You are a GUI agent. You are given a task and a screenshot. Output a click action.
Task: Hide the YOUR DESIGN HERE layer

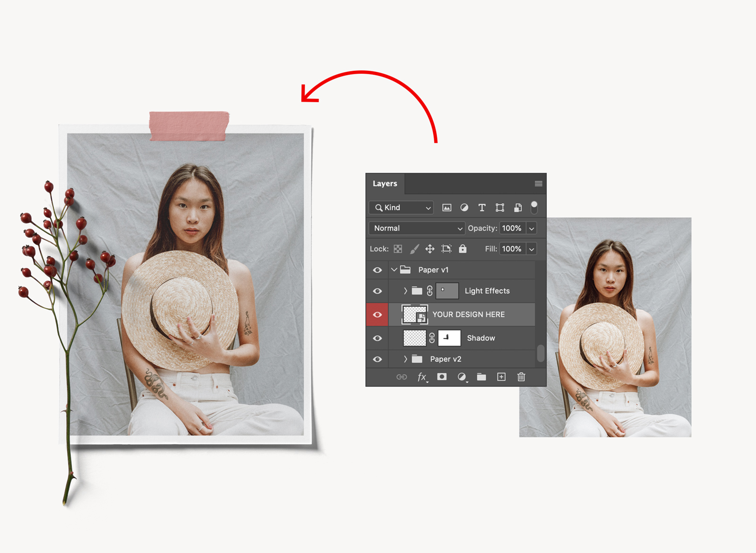pyautogui.click(x=377, y=315)
